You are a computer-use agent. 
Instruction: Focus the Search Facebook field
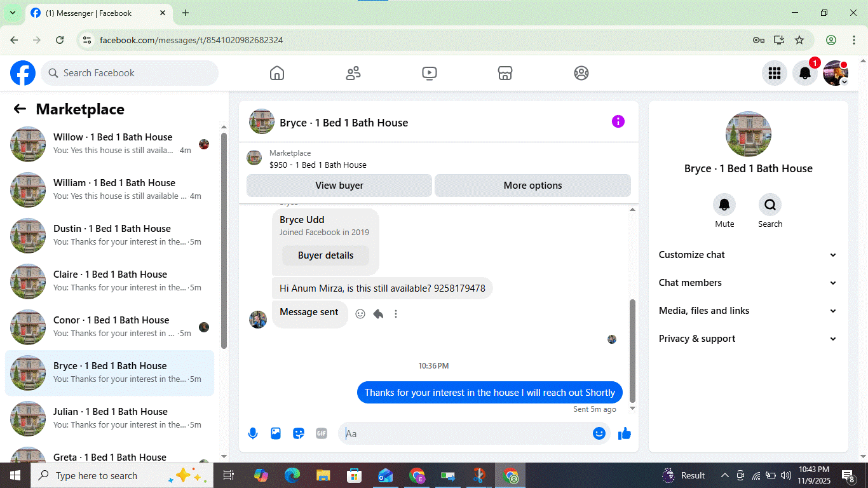130,73
